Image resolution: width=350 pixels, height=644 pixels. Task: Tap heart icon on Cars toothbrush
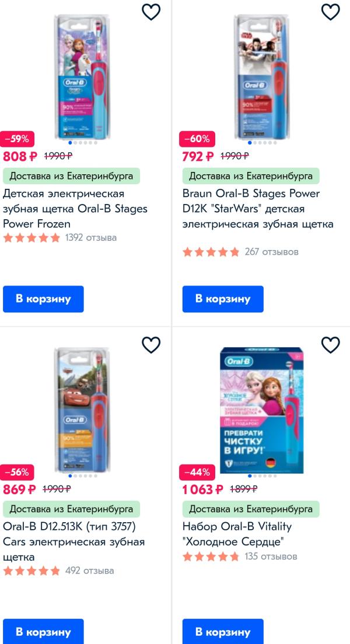pos(151,345)
